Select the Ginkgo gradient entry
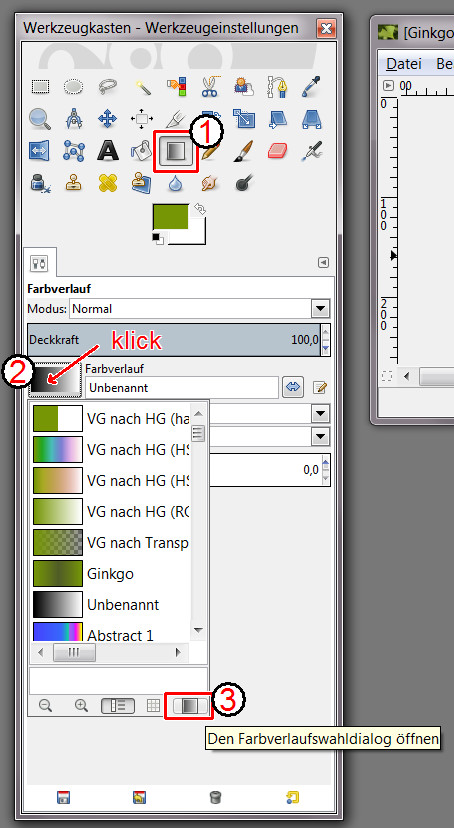The height and width of the screenshot is (828, 454). tap(110, 573)
